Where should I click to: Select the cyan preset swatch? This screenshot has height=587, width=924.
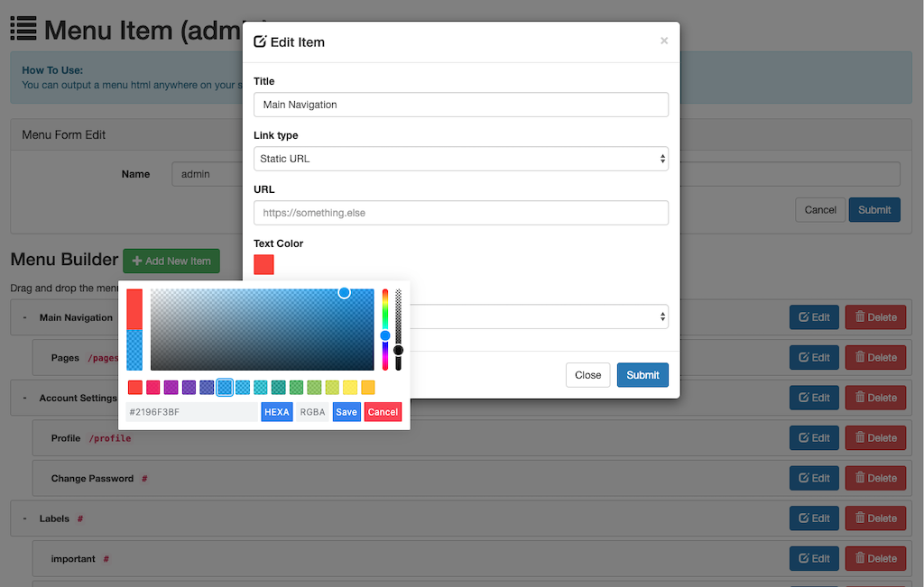[x=261, y=388]
